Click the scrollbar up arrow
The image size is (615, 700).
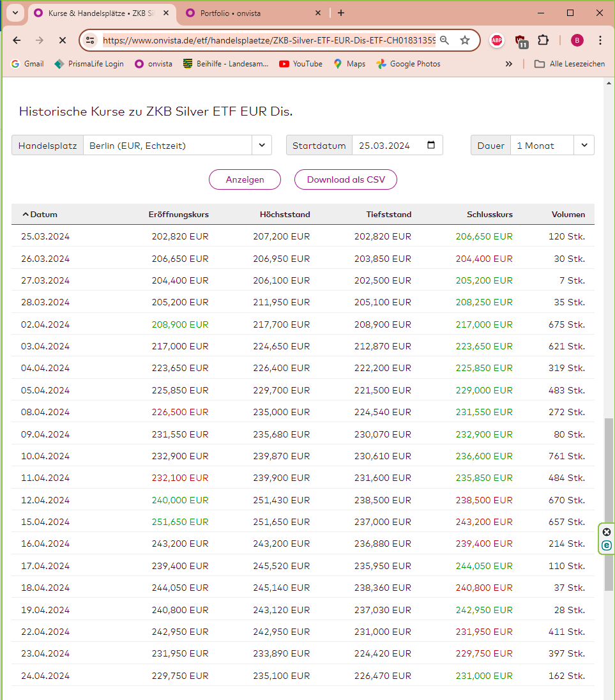pyautogui.click(x=609, y=84)
